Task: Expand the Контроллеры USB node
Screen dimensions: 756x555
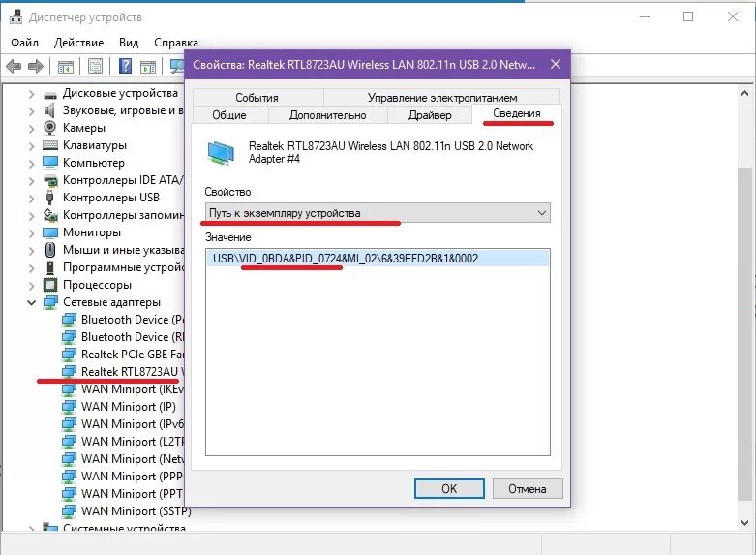Action: pyautogui.click(x=31, y=198)
